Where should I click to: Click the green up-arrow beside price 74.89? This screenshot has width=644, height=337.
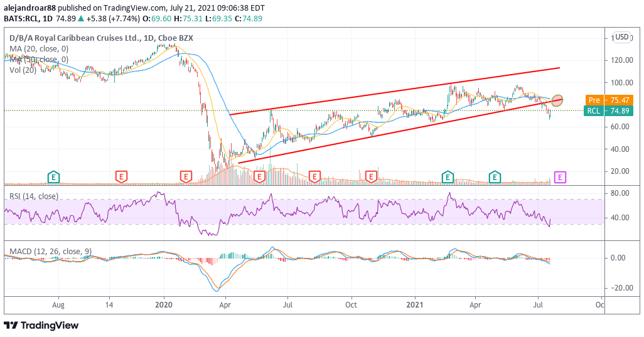coord(81,18)
